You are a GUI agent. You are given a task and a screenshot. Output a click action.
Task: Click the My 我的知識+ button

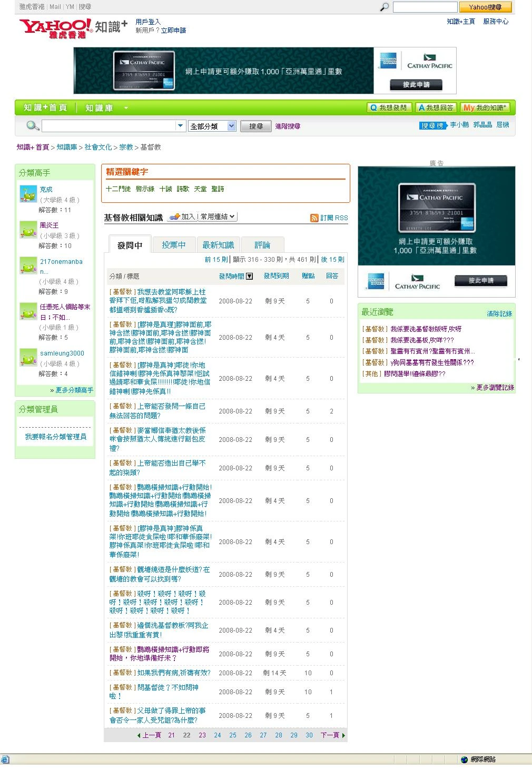coord(485,107)
